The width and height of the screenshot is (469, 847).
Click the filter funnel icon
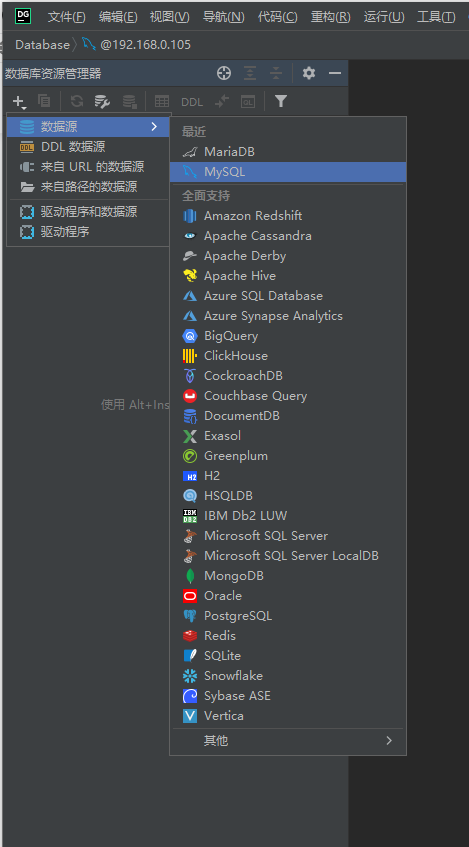point(280,101)
